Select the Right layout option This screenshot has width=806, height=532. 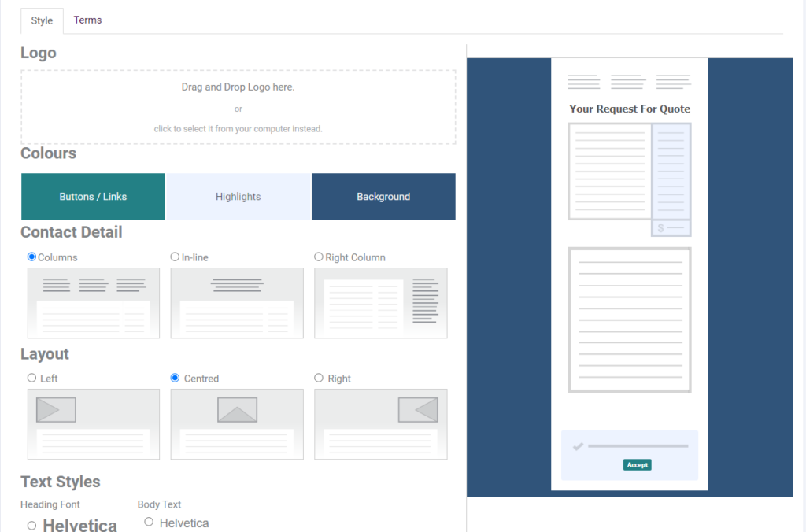[319, 378]
